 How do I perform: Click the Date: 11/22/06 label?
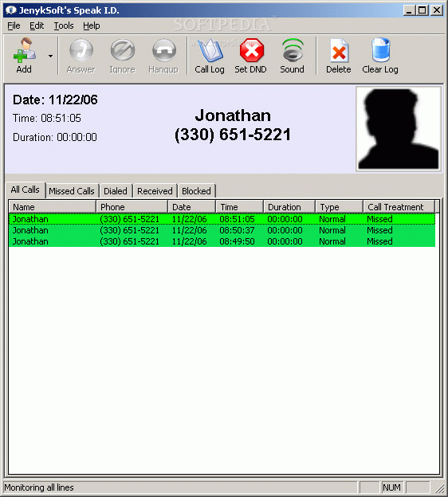click(55, 100)
